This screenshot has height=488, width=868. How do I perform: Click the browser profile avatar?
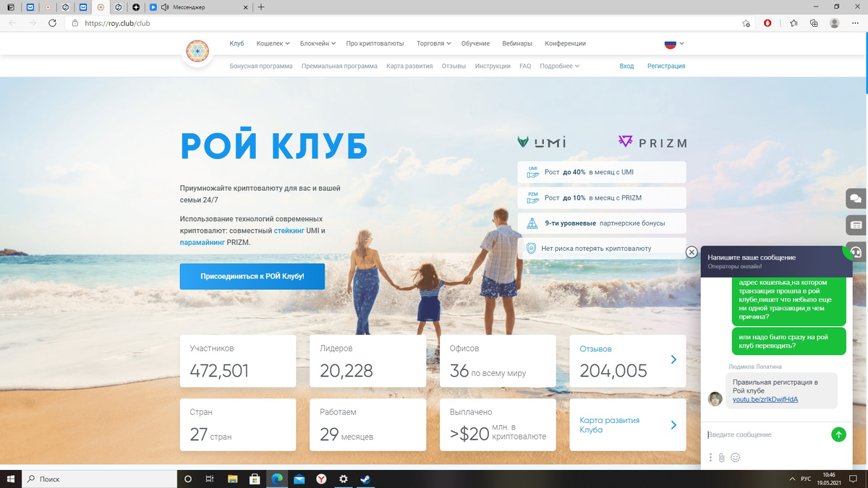835,23
